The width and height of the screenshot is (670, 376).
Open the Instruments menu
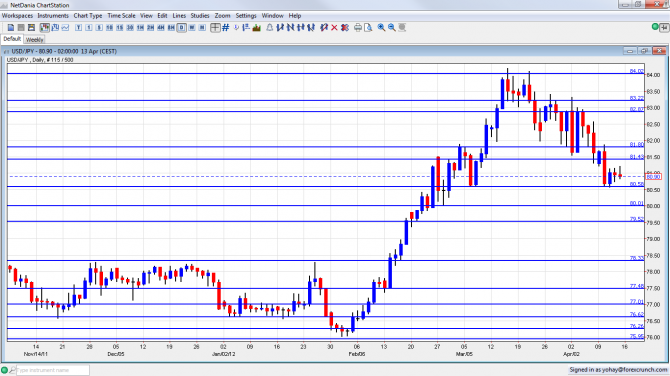tap(53, 16)
